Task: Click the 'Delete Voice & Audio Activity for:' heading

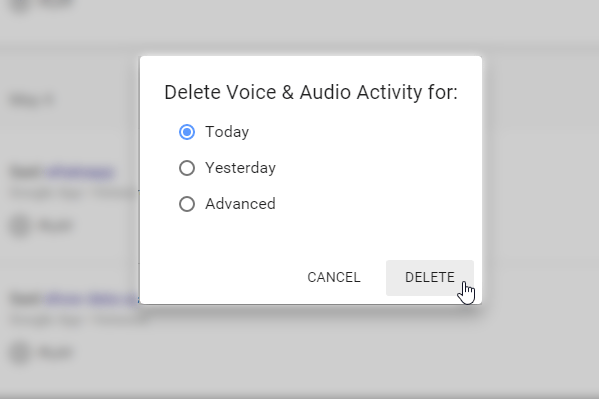Action: click(311, 92)
